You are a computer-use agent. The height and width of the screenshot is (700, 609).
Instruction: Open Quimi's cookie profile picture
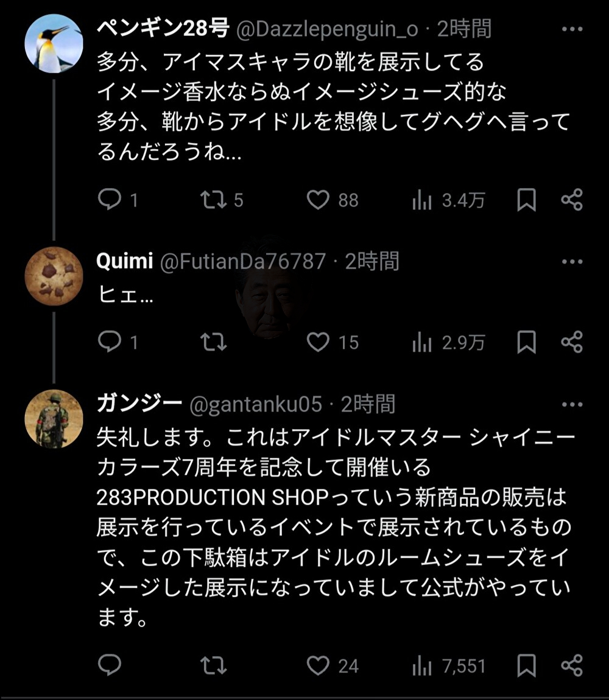tap(54, 276)
